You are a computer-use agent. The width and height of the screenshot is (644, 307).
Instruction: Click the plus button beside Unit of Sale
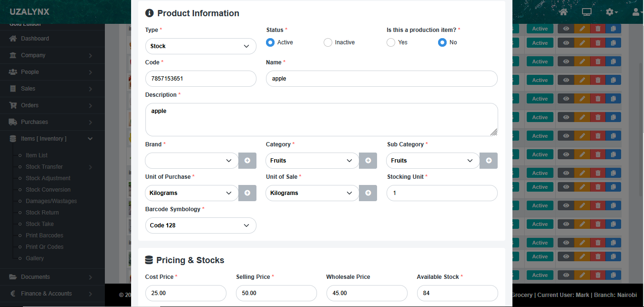click(x=368, y=193)
